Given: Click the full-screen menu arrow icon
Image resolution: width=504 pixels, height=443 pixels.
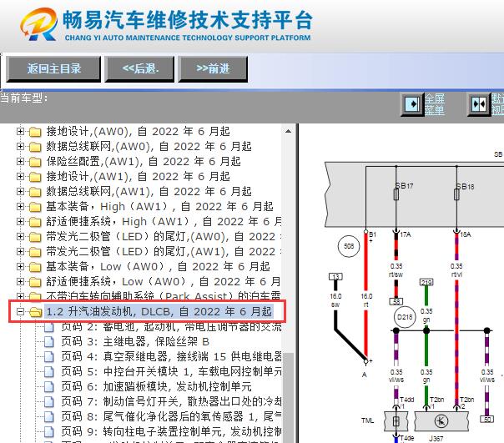Looking at the screenshot, I should 412,104.
